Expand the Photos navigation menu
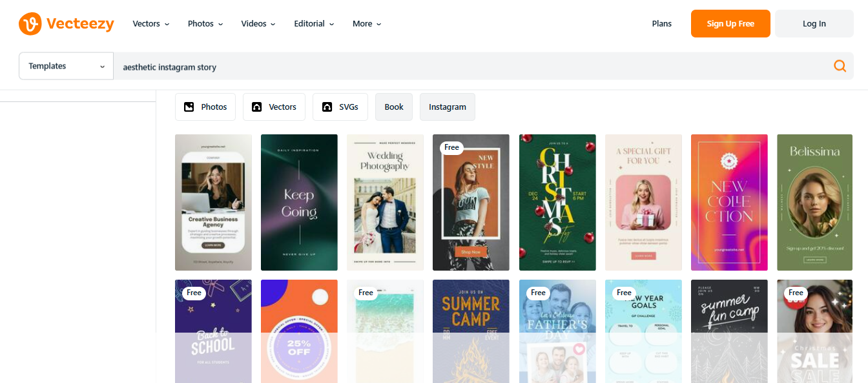Image resolution: width=868 pixels, height=383 pixels. click(205, 24)
